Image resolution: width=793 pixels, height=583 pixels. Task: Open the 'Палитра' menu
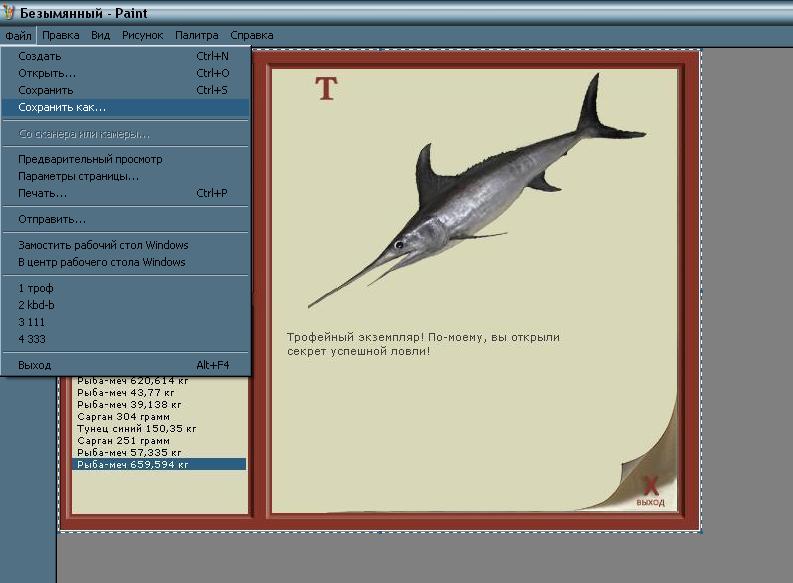(197, 35)
